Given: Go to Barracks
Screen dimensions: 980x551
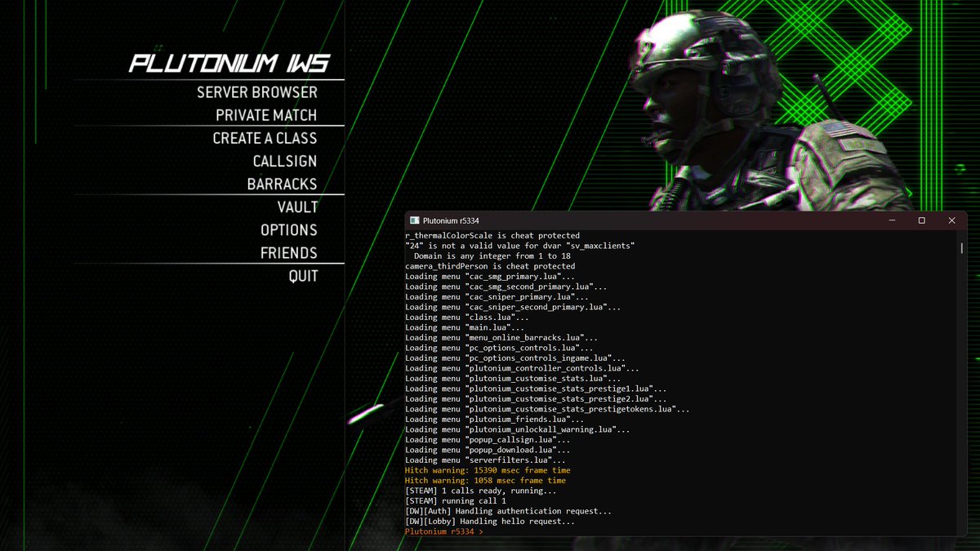Looking at the screenshot, I should tap(282, 184).
